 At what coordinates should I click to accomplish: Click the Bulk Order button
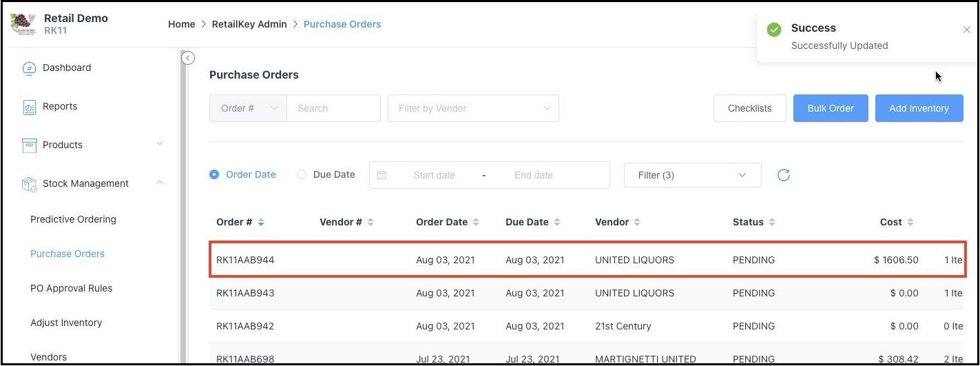tap(830, 108)
